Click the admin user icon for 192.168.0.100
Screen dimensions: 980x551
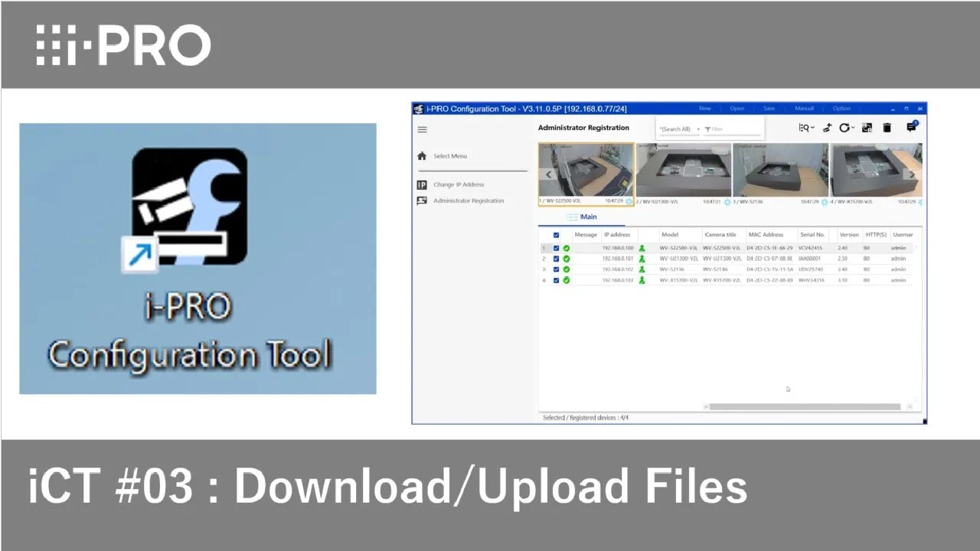pos(642,248)
